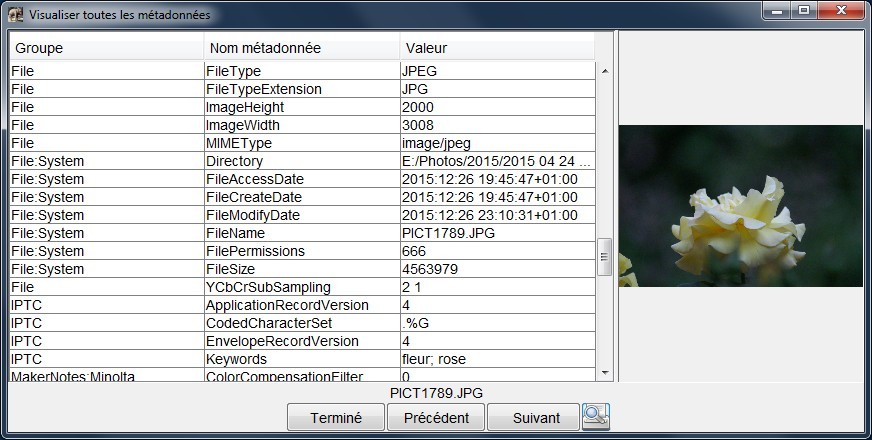
Task: Select the MIMEType cell
Action: (302, 143)
